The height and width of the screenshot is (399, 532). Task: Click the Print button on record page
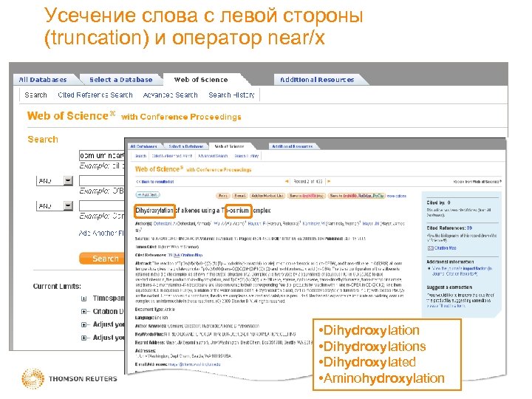click(x=223, y=196)
